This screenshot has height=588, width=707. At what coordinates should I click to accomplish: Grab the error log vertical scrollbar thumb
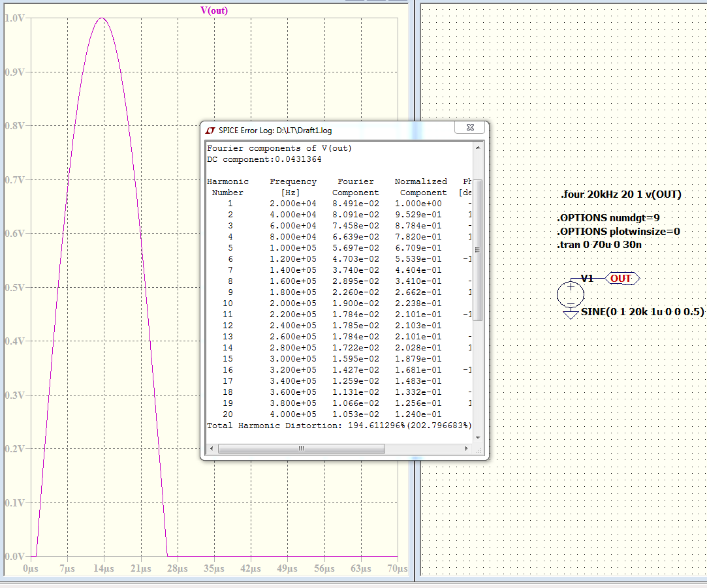pos(477,250)
